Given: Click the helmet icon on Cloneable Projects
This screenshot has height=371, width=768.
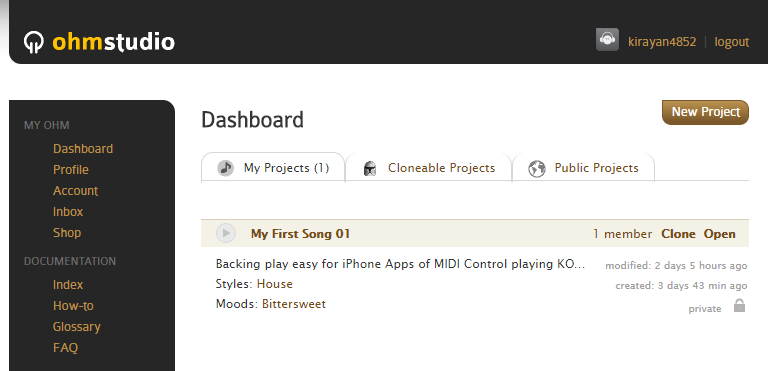Looking at the screenshot, I should tap(370, 169).
